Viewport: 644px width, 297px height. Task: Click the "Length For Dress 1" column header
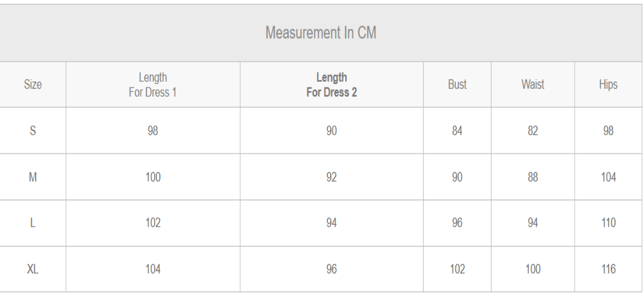[x=153, y=85]
